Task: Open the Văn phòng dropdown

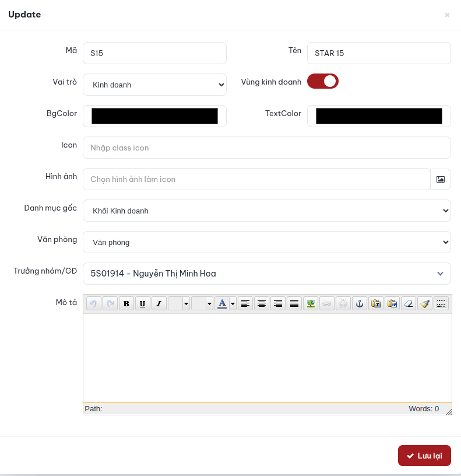Action: (x=267, y=242)
